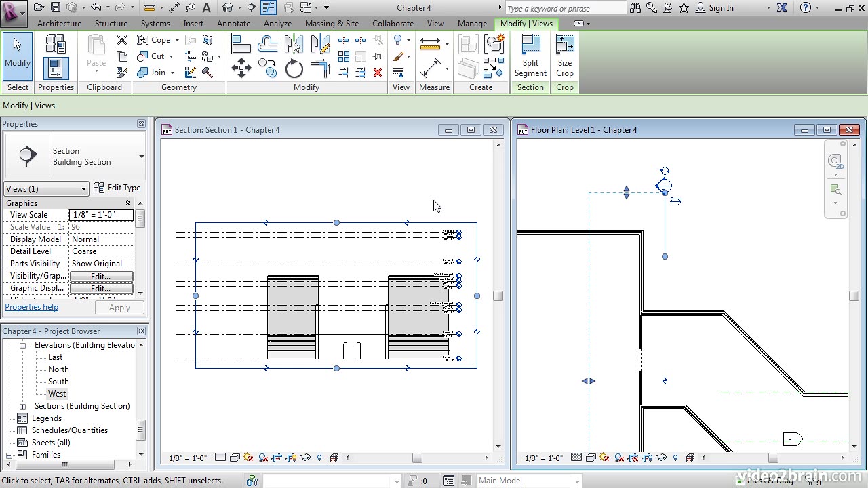The height and width of the screenshot is (488, 868).
Task: Open the Architecture ribbon tab
Action: pyautogui.click(x=59, y=23)
